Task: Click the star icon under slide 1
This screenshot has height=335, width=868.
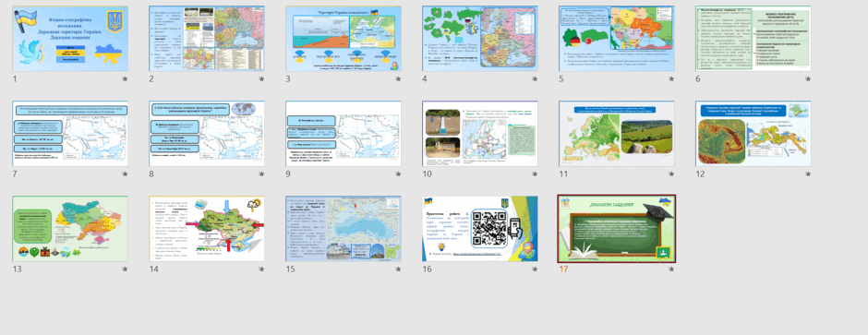Action: [125, 79]
